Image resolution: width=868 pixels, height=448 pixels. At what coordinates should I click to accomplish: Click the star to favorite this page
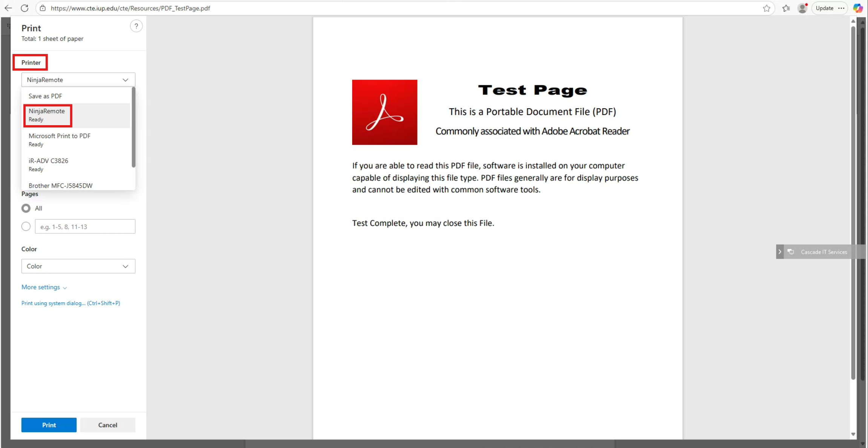pos(766,8)
